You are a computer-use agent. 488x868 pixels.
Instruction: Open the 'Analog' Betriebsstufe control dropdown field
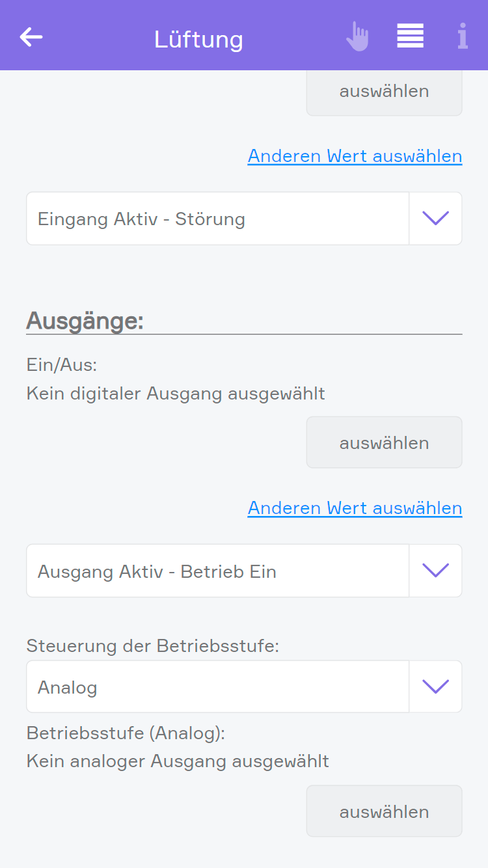click(217, 687)
